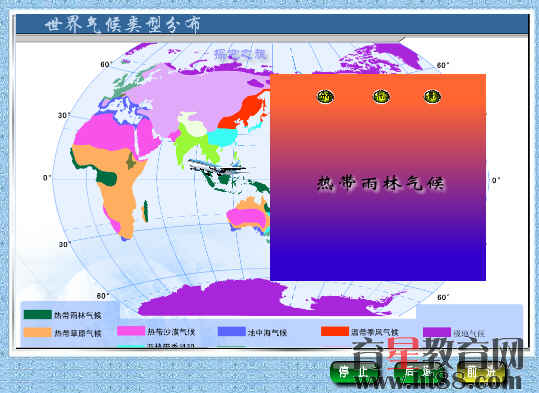Click the first round green button in orange panel
Image resolution: width=539 pixels, height=393 pixels.
(x=325, y=97)
